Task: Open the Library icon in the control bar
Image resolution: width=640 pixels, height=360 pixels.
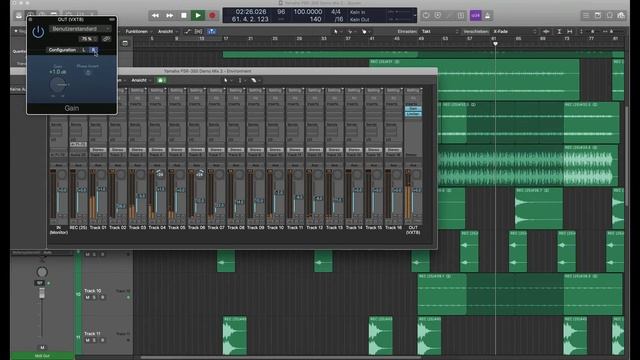Action: pos(19,16)
